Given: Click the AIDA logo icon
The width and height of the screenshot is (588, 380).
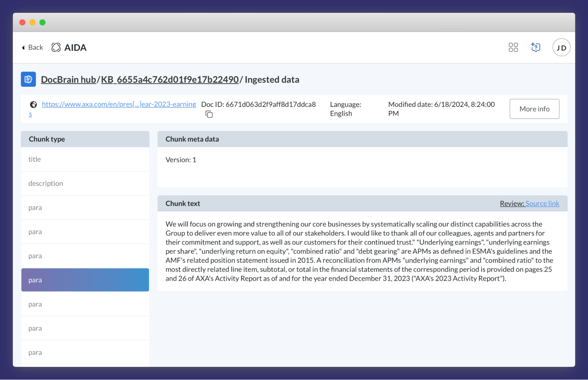Looking at the screenshot, I should (x=56, y=47).
